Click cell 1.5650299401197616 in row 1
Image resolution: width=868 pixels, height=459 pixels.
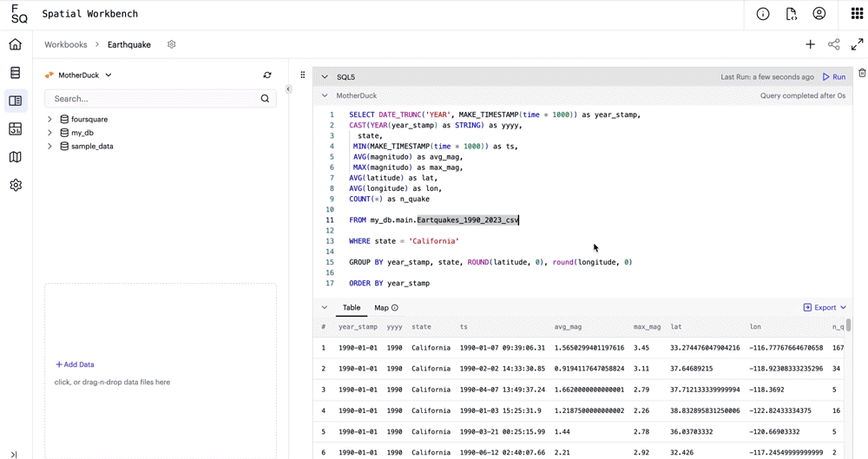(x=589, y=348)
